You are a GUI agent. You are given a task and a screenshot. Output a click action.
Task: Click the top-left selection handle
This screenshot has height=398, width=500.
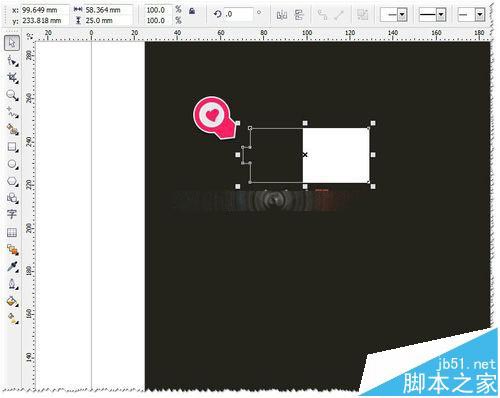pyautogui.click(x=238, y=123)
